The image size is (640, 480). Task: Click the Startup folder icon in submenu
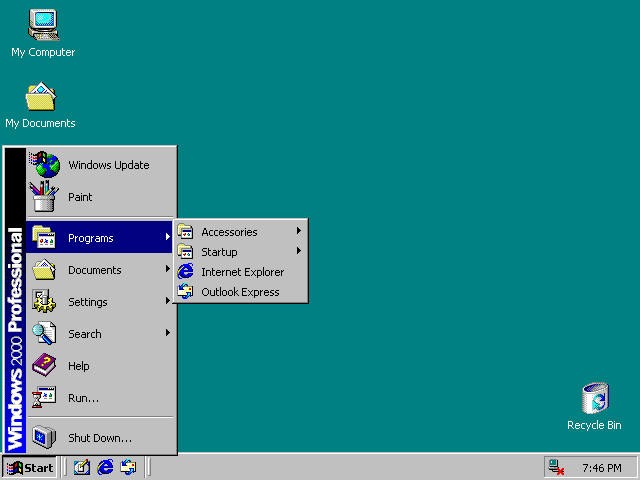tap(185, 251)
